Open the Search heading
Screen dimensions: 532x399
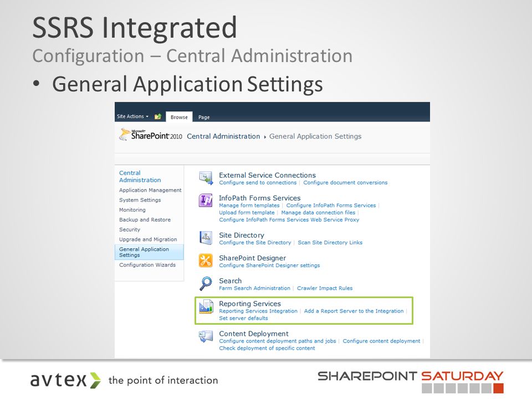[x=231, y=281]
